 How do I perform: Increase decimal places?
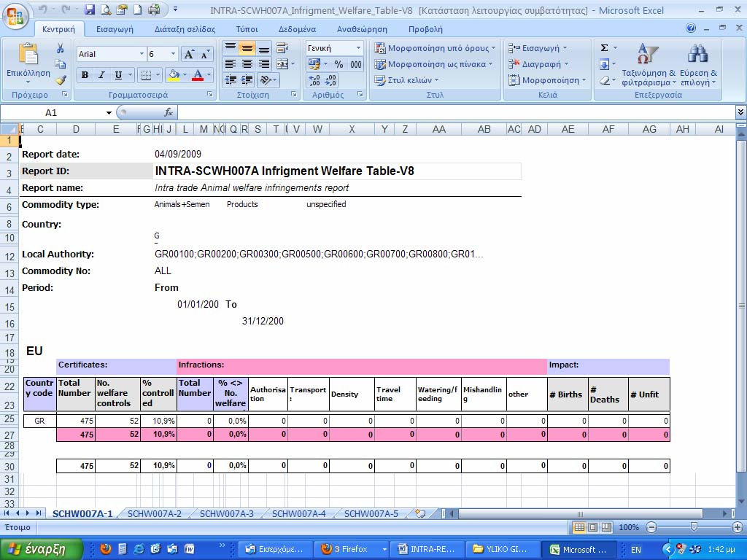[314, 80]
